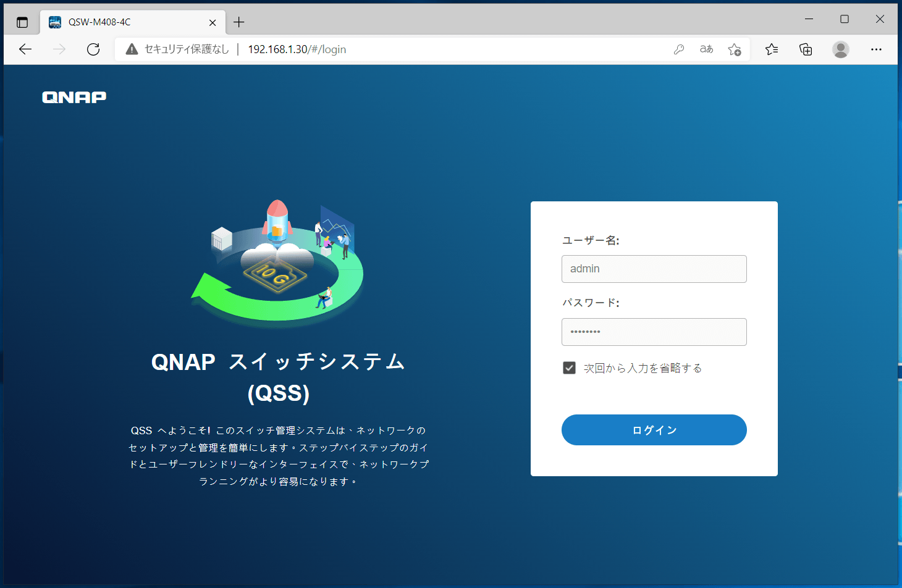Click the browser Forward arrow
Image resolution: width=902 pixels, height=588 pixels.
click(x=59, y=49)
